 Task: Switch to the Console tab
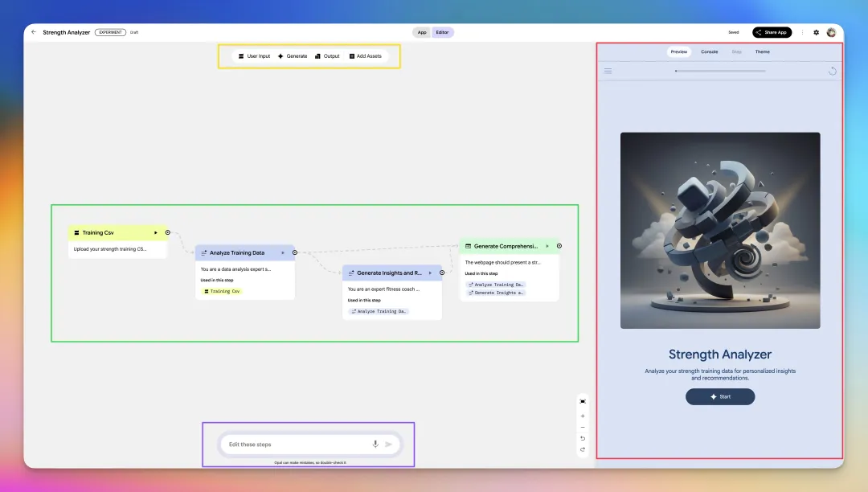[709, 51]
